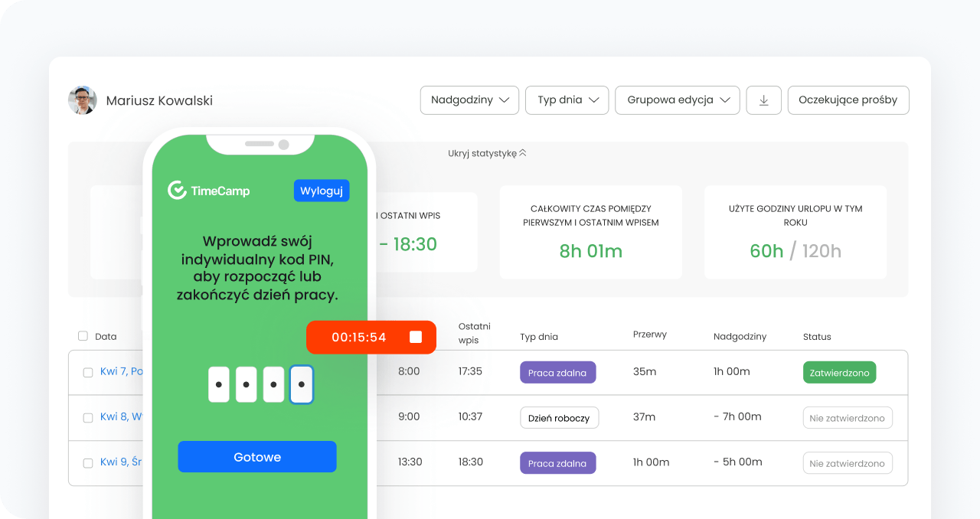The width and height of the screenshot is (980, 519).
Task: Expand the Grupowa edycja dropdown
Action: (678, 100)
